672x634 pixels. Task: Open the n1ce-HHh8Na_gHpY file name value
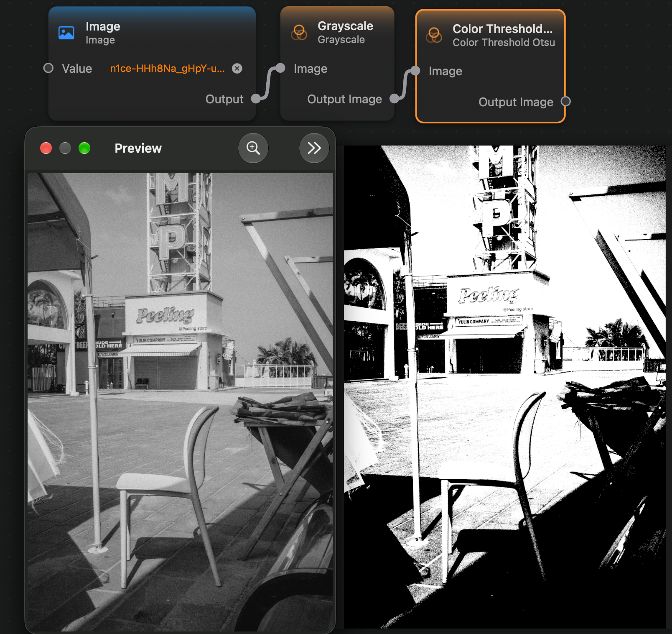coord(167,69)
